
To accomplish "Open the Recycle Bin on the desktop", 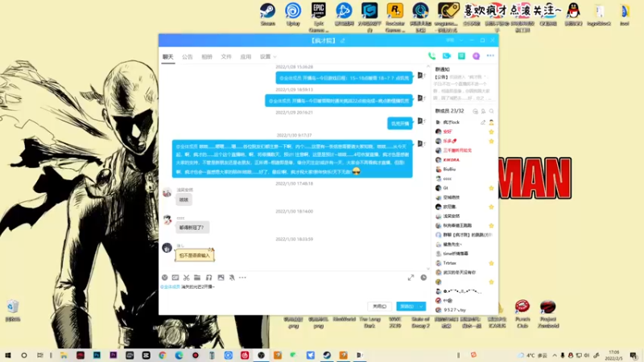I will (13, 311).
